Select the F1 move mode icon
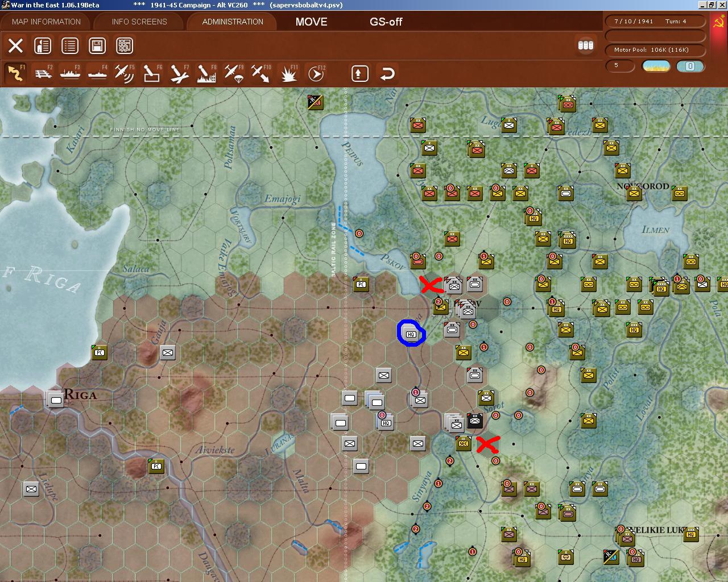 tap(16, 73)
